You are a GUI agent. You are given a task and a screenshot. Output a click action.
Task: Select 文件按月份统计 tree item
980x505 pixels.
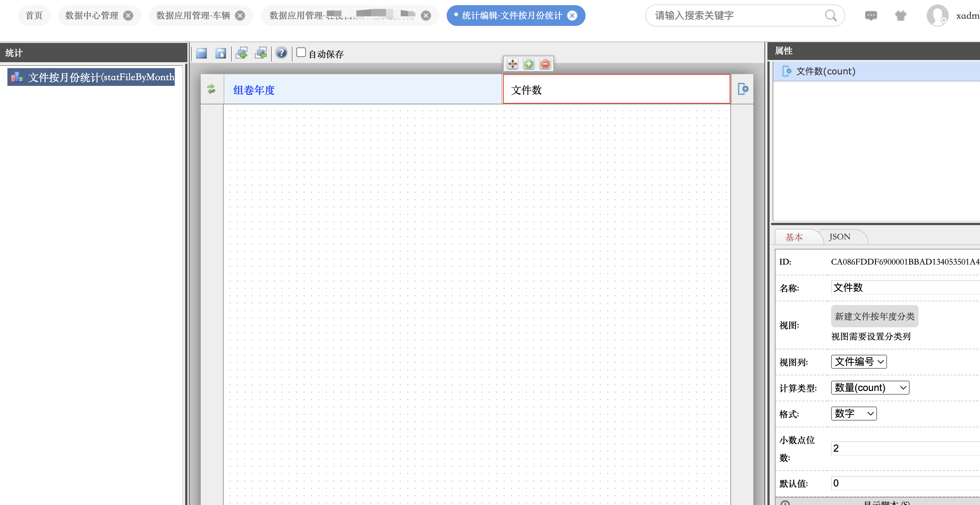pos(91,77)
